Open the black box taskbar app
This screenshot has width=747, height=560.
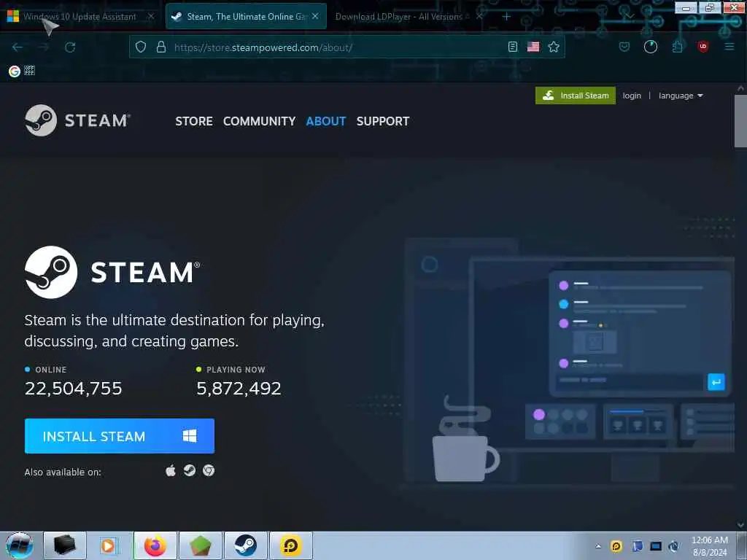[65, 545]
